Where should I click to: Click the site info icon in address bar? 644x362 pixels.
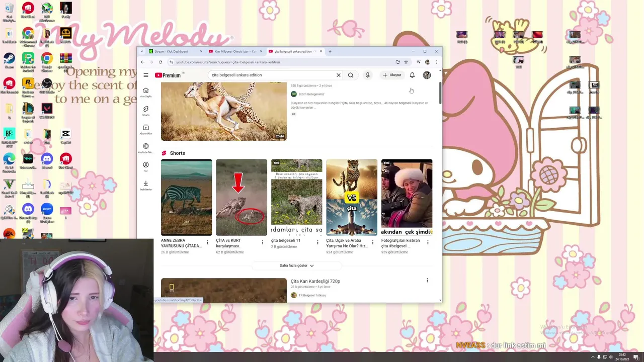(172, 62)
